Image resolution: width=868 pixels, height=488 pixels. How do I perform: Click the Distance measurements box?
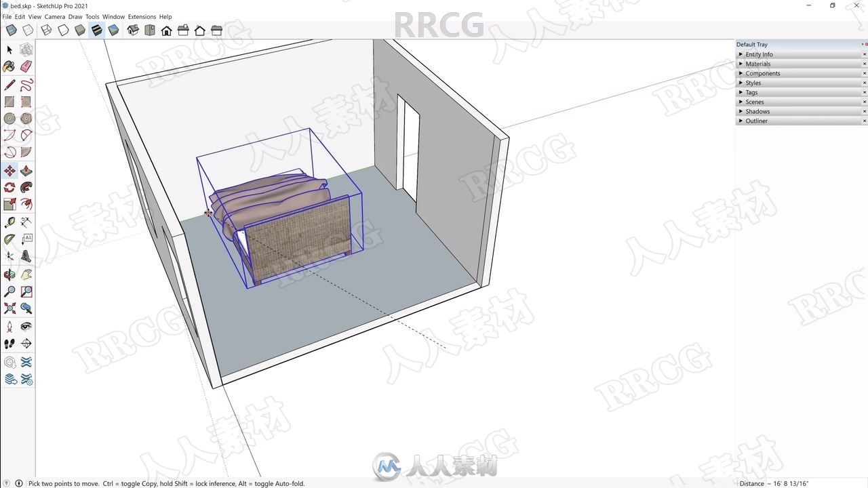(x=802, y=483)
